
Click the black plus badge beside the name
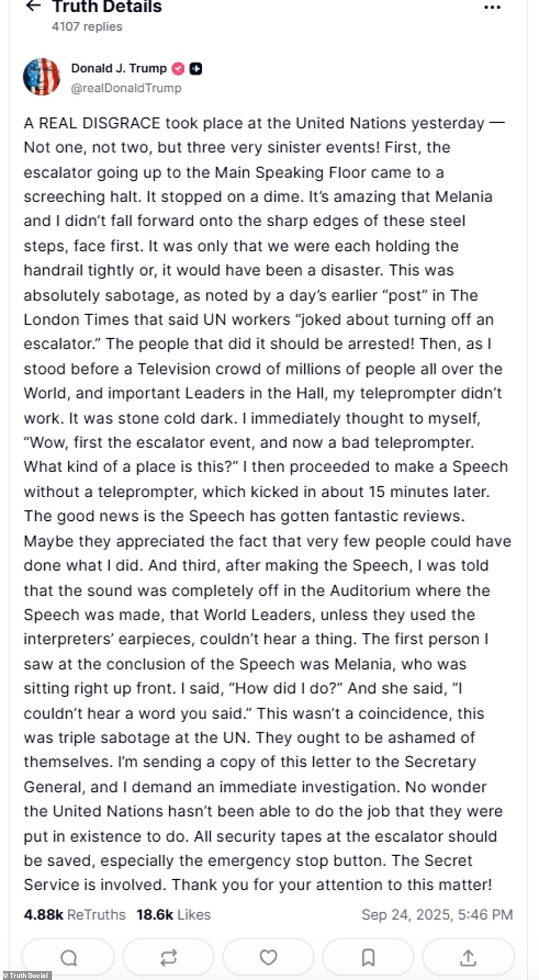tap(196, 68)
